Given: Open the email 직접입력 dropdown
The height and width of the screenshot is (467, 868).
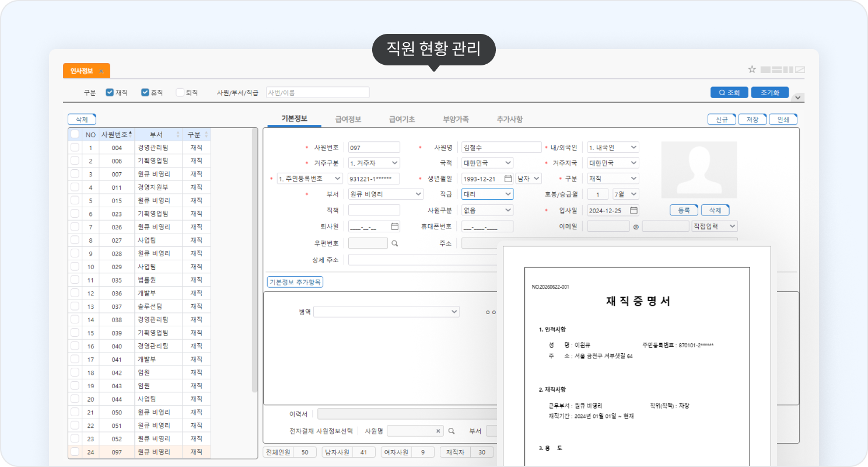Looking at the screenshot, I should pos(715,226).
